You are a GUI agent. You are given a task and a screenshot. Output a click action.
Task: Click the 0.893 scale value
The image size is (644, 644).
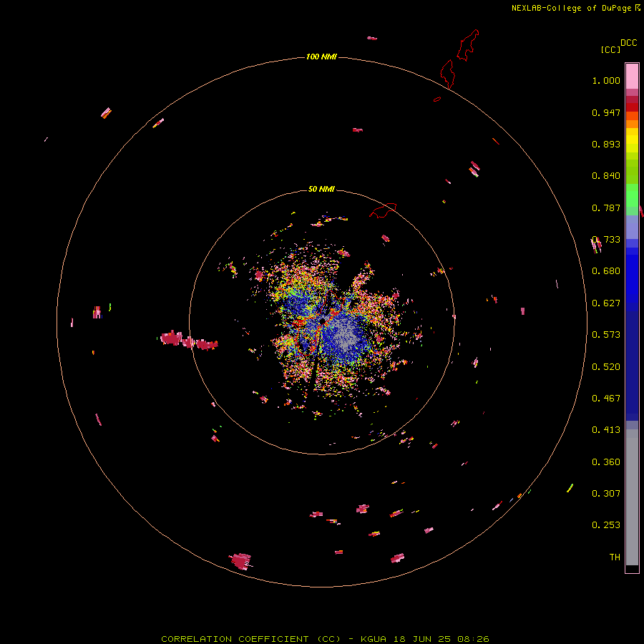[606, 144]
